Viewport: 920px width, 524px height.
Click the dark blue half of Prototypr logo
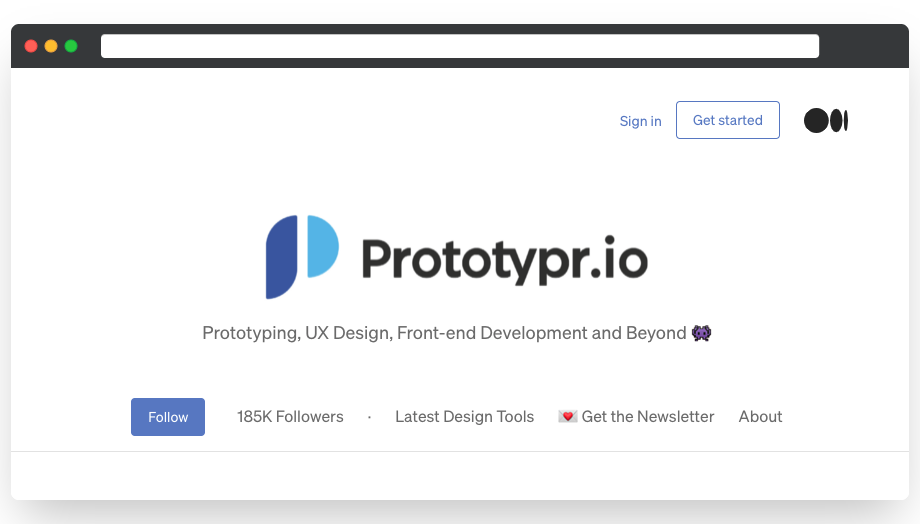pos(282,257)
